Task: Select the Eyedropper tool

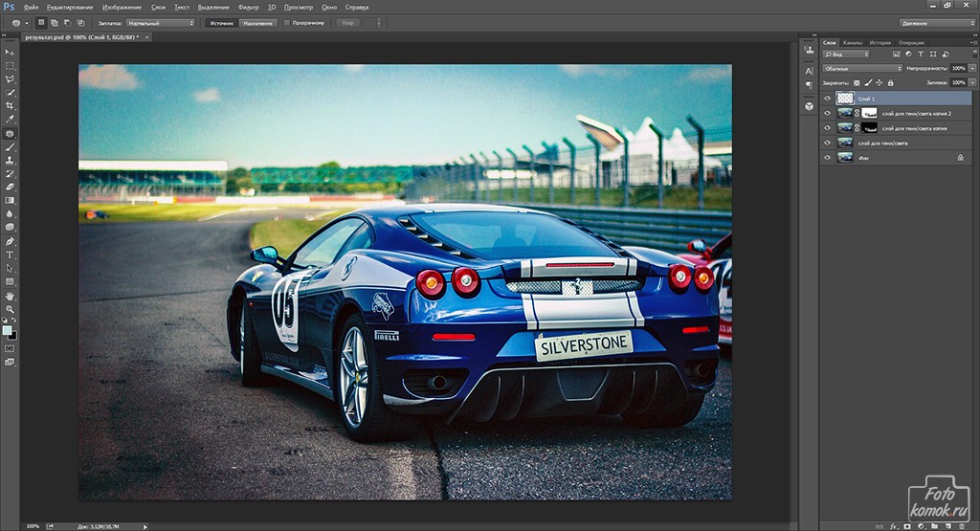Action: (x=10, y=119)
